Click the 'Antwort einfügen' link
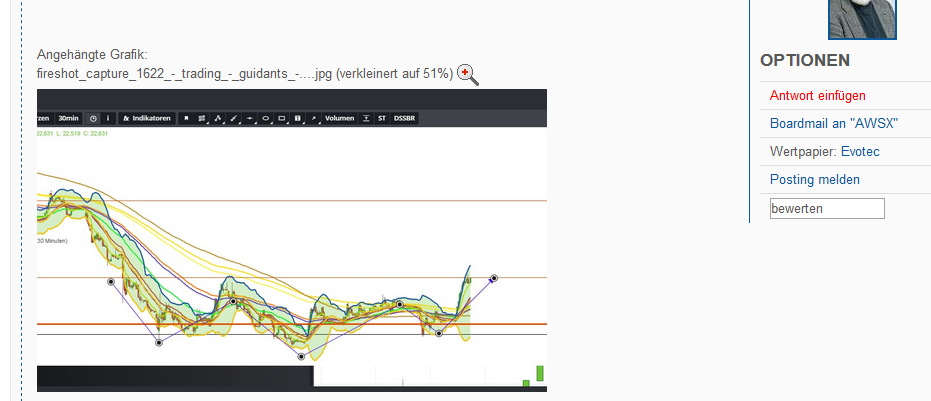This screenshot has width=931, height=401. click(818, 96)
